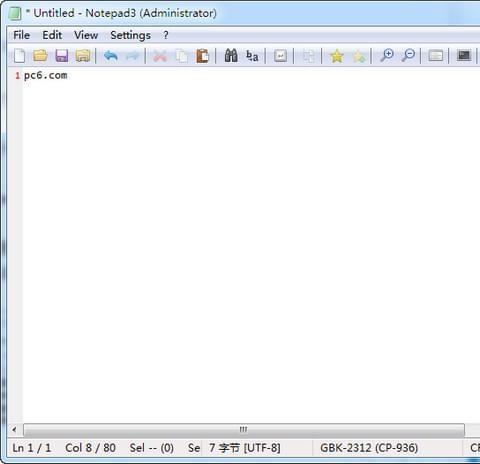Open the customize schemes monitor icon
The width and height of the screenshot is (480, 464).
point(464,55)
